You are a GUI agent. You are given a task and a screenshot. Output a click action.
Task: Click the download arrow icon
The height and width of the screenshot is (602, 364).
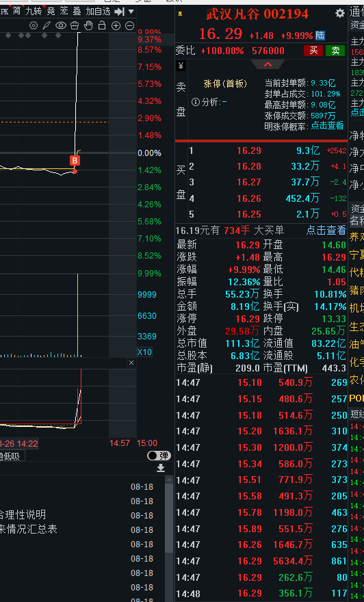point(161,468)
